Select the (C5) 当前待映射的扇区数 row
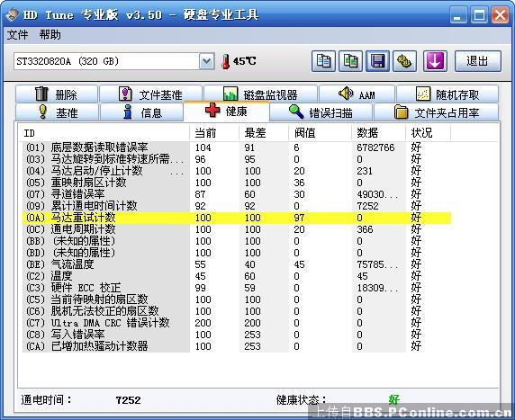 237,299
